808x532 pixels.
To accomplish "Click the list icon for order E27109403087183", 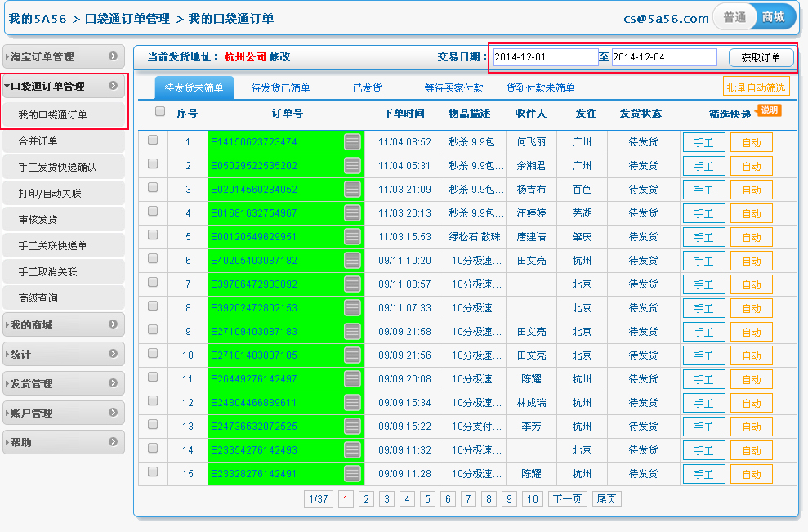I will [352, 332].
